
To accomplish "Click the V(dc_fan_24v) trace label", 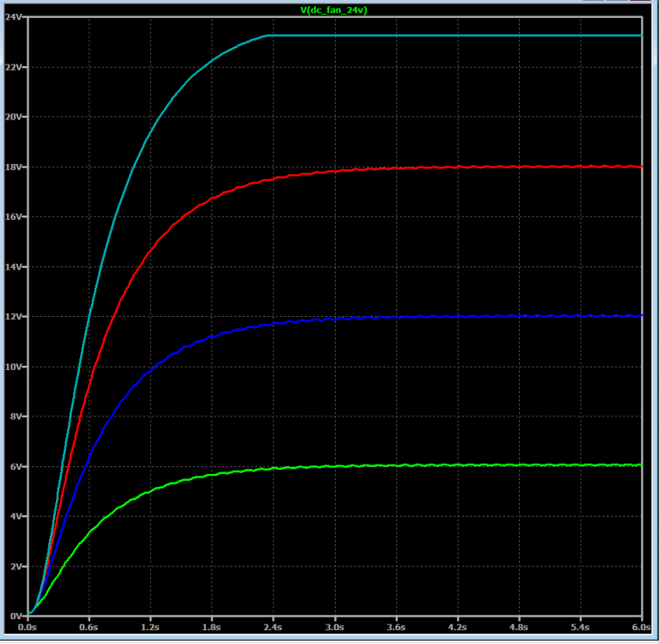I will pyautogui.click(x=333, y=10).
